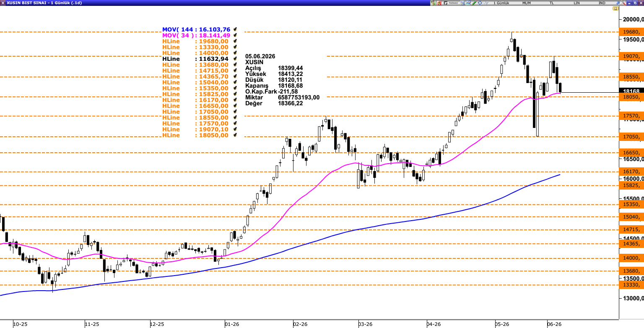The image size is (644, 328).
Task: Open the chart template list icon
Action: coord(462,3)
